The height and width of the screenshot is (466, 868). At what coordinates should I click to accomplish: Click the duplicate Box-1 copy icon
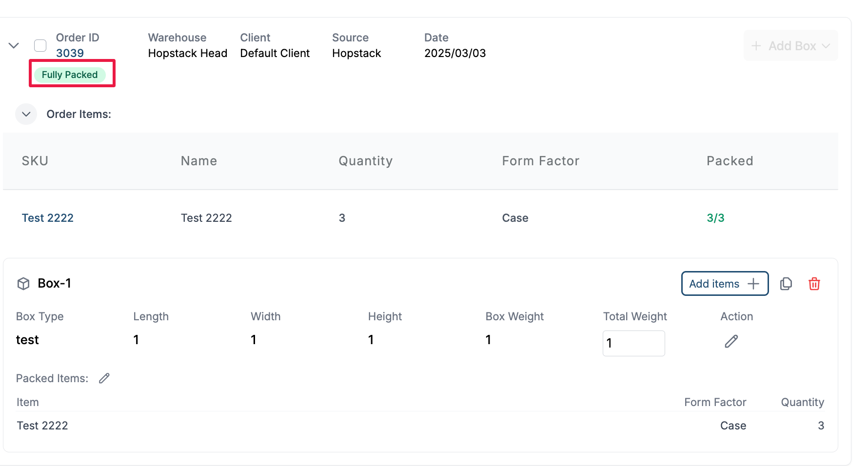(786, 284)
